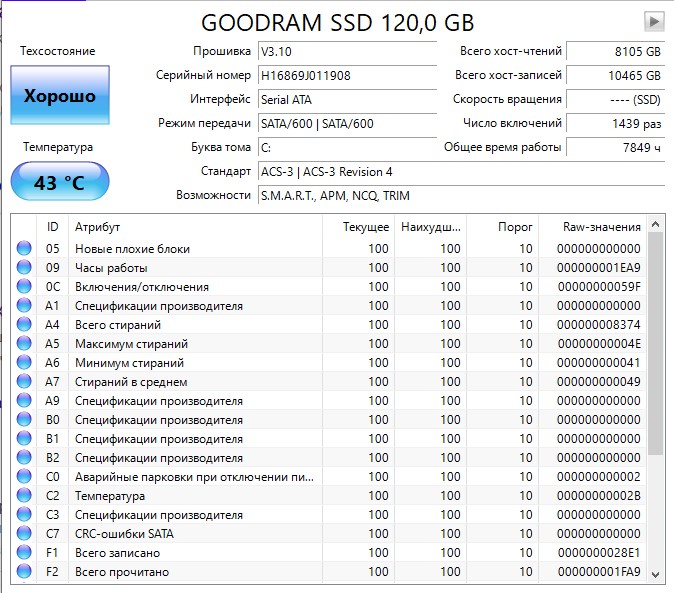
Task: Click the rotation rate value ---- (SSD)
Action: (616, 100)
